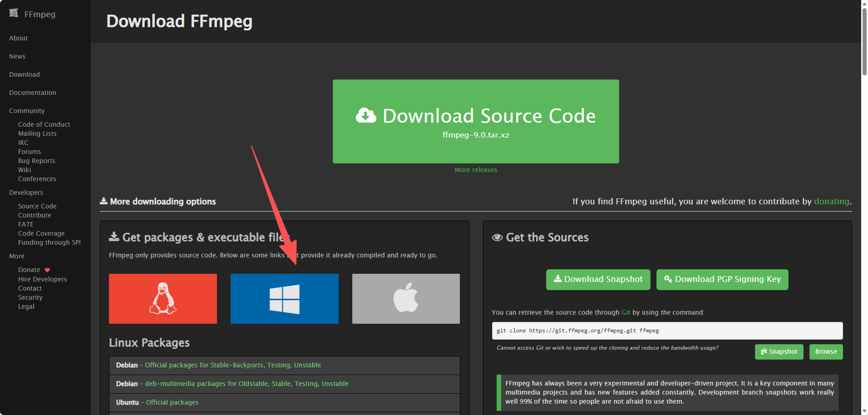The image size is (868, 415).
Task: Open the Git link in the sources text
Action: [x=626, y=312]
